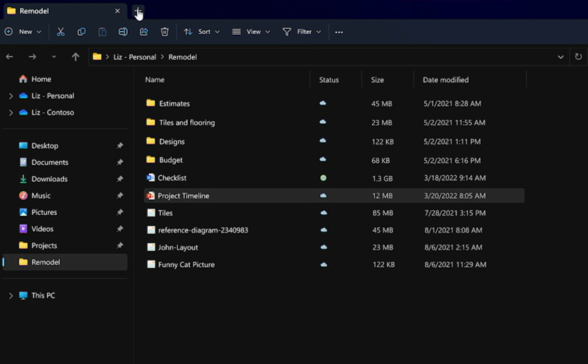The width and height of the screenshot is (588, 364).
Task: Expand the Liz - Personal tree node
Action: pyautogui.click(x=11, y=96)
